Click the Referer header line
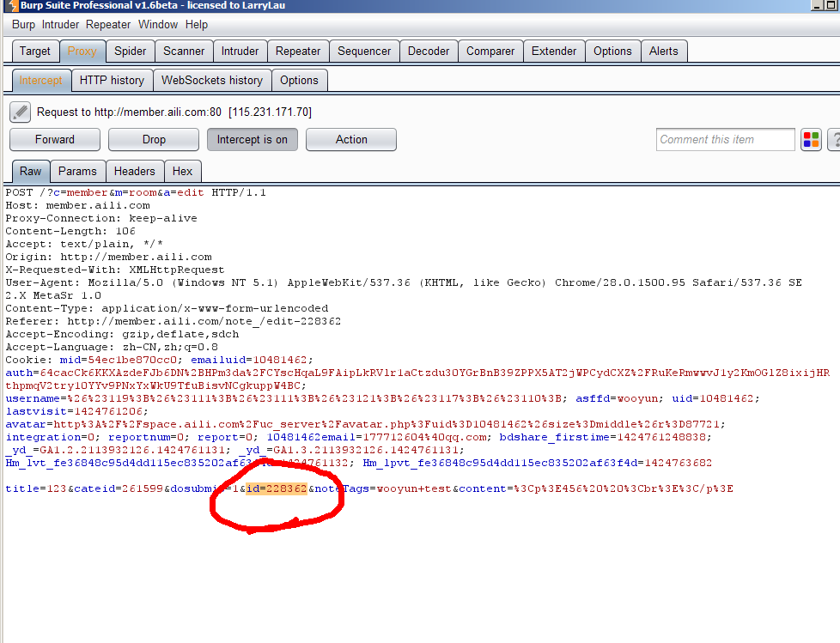Viewport: 840px width, 643px height. 173,321
